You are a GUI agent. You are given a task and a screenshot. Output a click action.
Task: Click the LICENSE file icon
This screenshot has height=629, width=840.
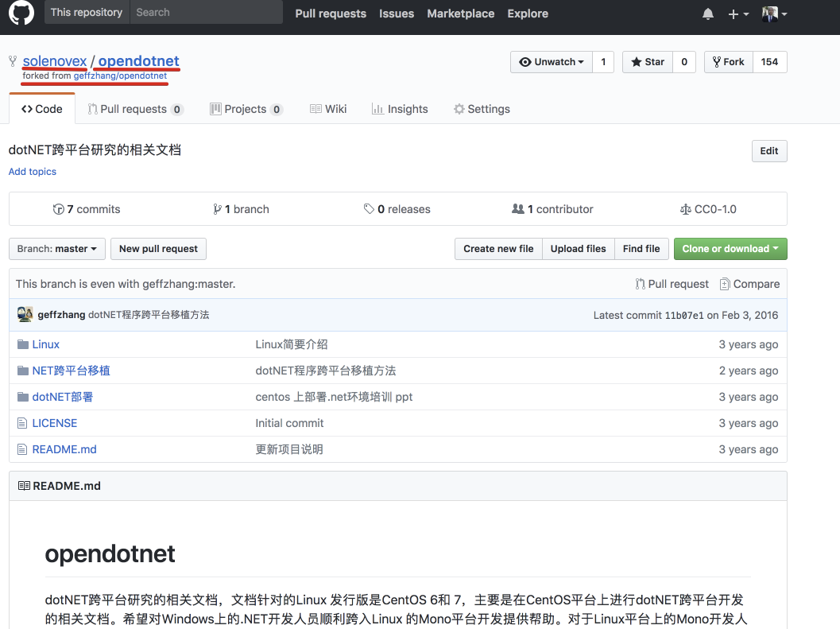[x=22, y=423]
